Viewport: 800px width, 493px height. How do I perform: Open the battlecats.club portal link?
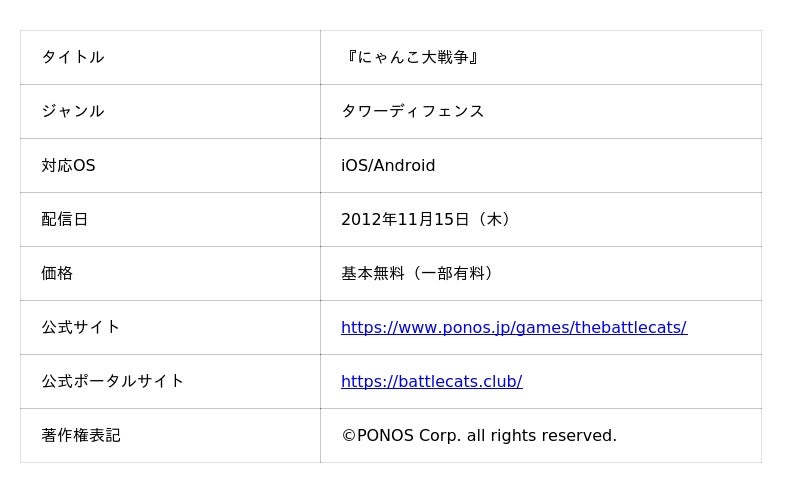click(x=431, y=381)
